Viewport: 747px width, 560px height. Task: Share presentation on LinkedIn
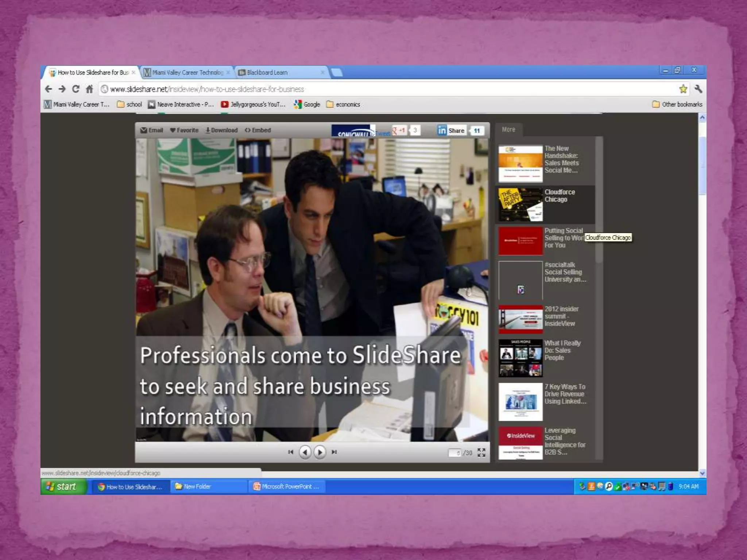(451, 131)
